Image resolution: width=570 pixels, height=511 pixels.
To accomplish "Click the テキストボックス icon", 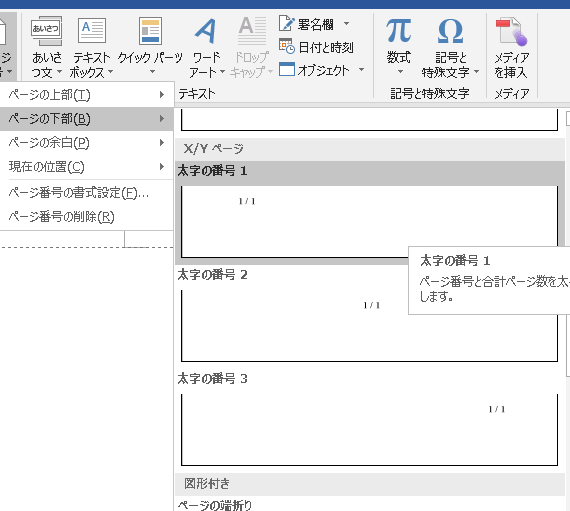I will pyautogui.click(x=92, y=31).
